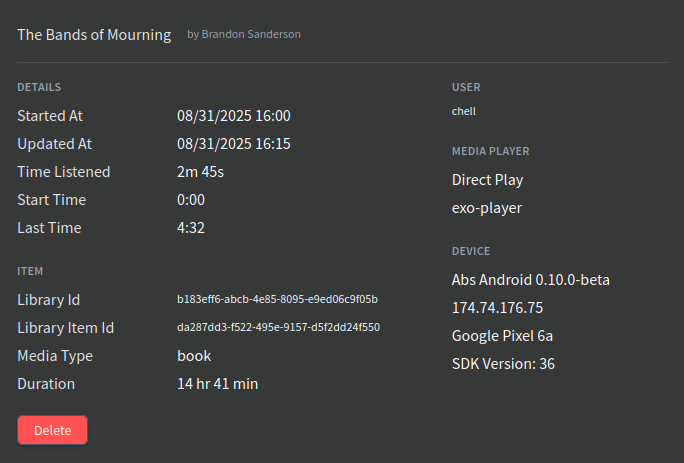Select the Media Type value book
Viewport: 684px width, 463px height.
coord(194,356)
